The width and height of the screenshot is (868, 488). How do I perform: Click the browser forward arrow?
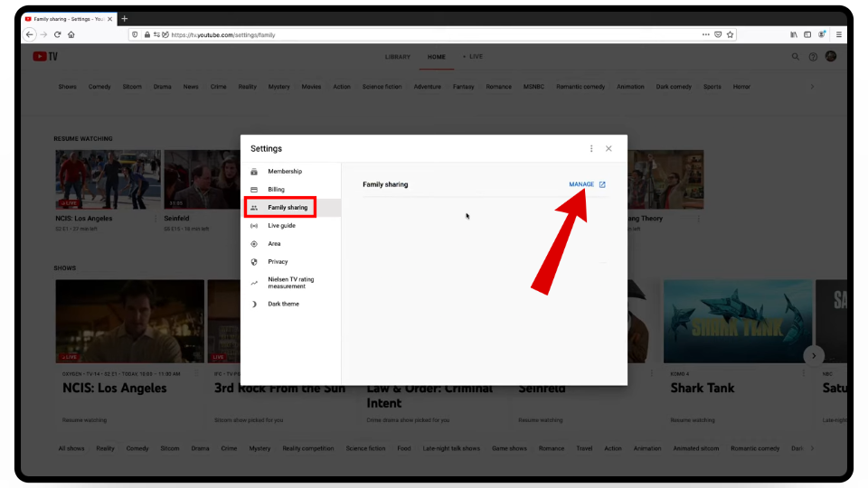(x=43, y=34)
